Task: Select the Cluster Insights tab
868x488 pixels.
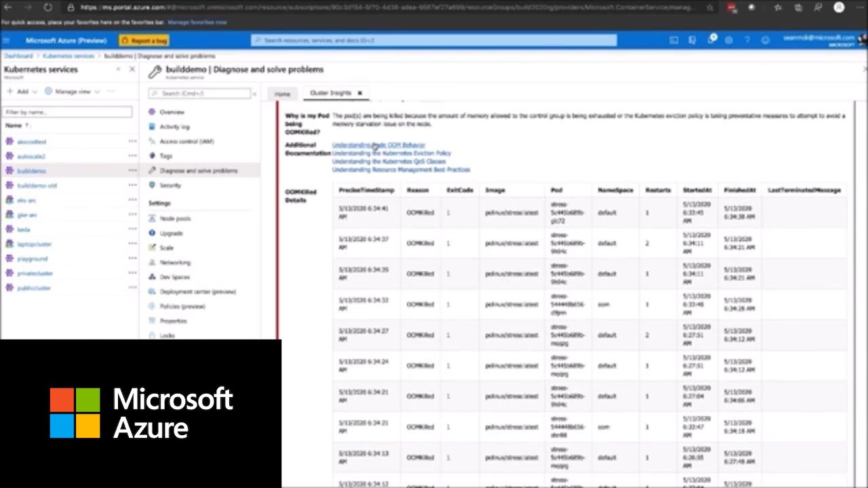Action: 331,93
